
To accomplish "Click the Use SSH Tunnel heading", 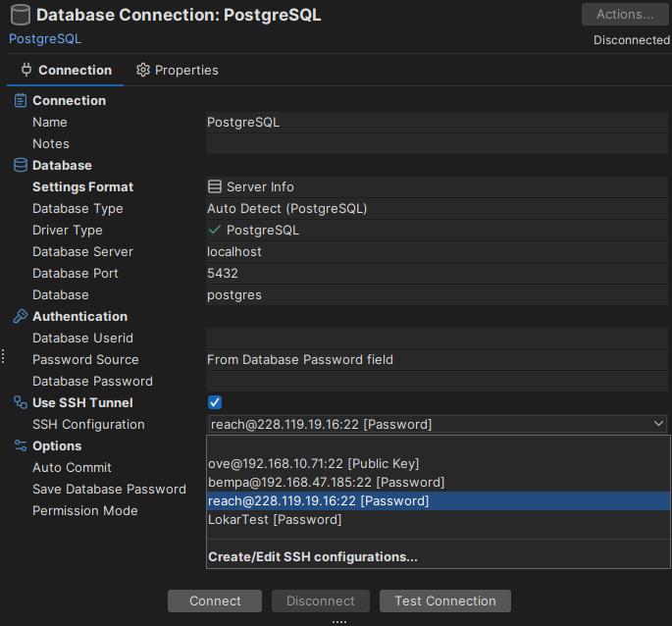I will coord(82,402).
